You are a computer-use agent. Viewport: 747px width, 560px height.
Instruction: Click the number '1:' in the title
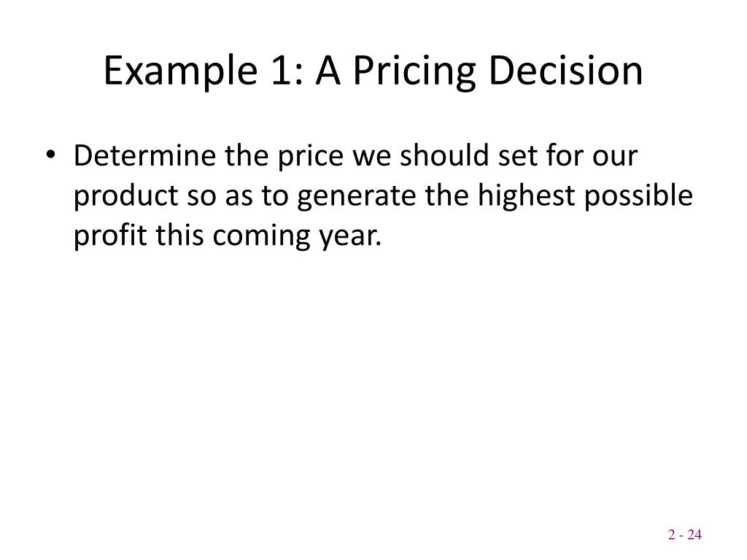point(287,71)
